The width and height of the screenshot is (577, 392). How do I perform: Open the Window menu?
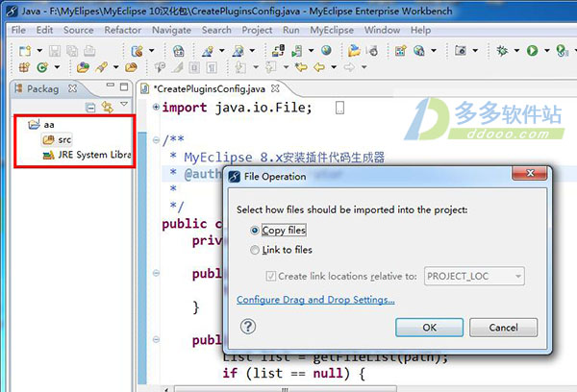[382, 30]
